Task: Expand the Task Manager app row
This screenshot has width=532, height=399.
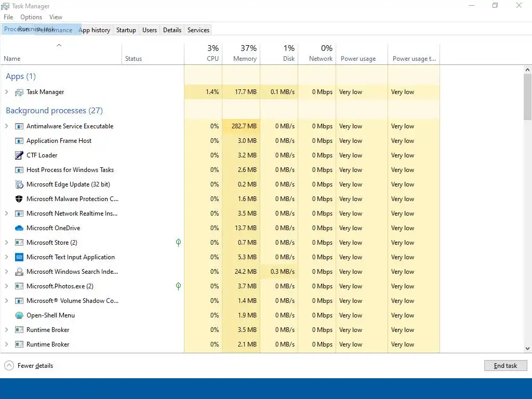Action: [x=6, y=91]
